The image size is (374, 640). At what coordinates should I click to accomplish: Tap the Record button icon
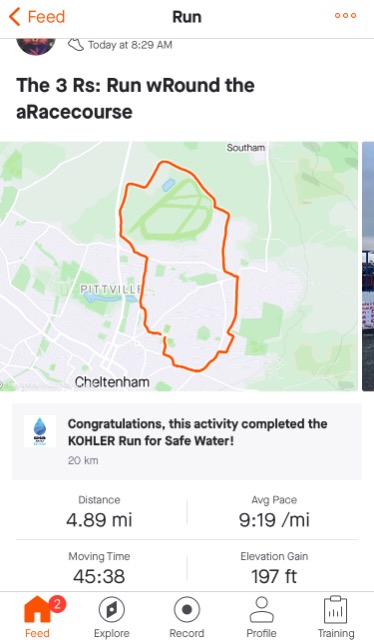tap(187, 609)
